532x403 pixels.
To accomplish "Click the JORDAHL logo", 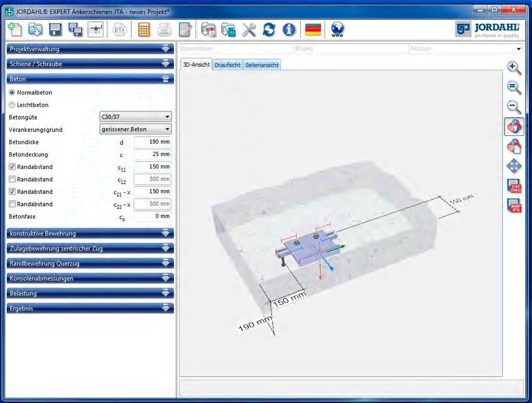I will tap(487, 30).
